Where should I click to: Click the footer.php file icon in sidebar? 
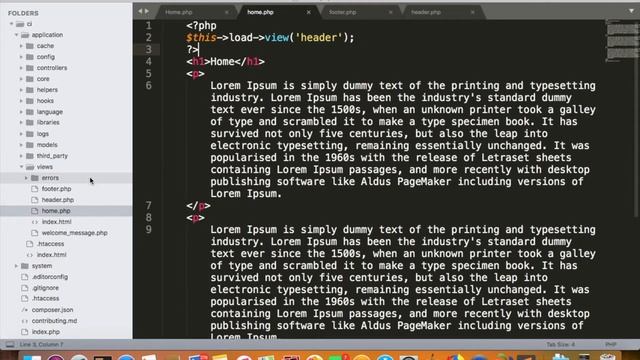[x=35, y=189]
